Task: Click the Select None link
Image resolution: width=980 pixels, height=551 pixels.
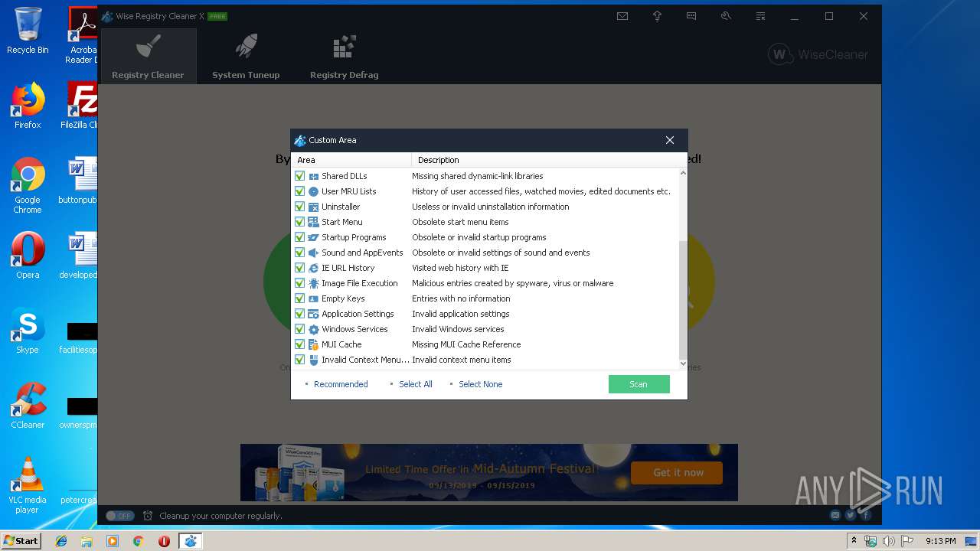Action: click(x=481, y=384)
